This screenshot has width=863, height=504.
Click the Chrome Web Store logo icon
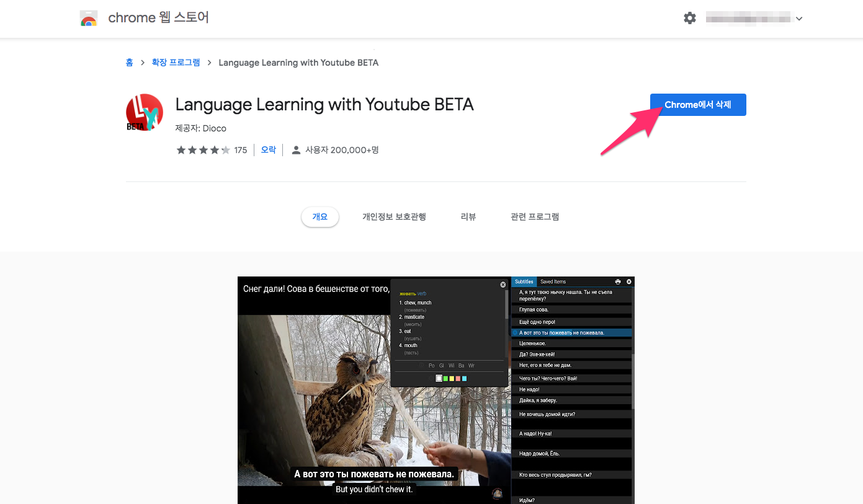89,19
